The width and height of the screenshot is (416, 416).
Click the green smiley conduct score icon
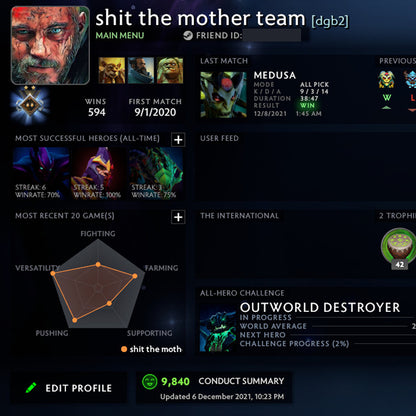coord(149,382)
